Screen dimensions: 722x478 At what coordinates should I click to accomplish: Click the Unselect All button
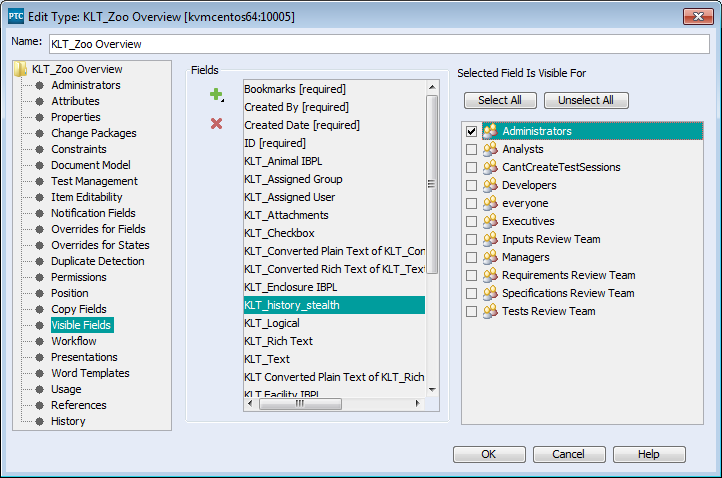586,100
